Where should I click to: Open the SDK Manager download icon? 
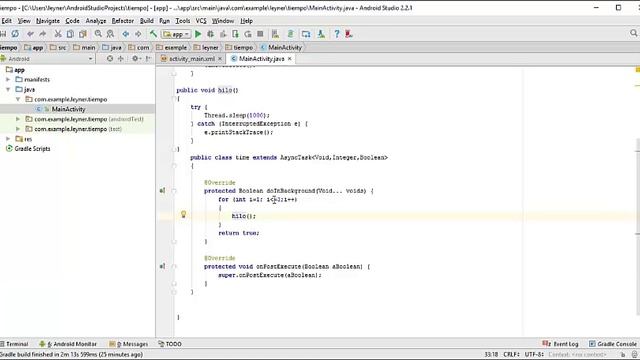tap(321, 34)
